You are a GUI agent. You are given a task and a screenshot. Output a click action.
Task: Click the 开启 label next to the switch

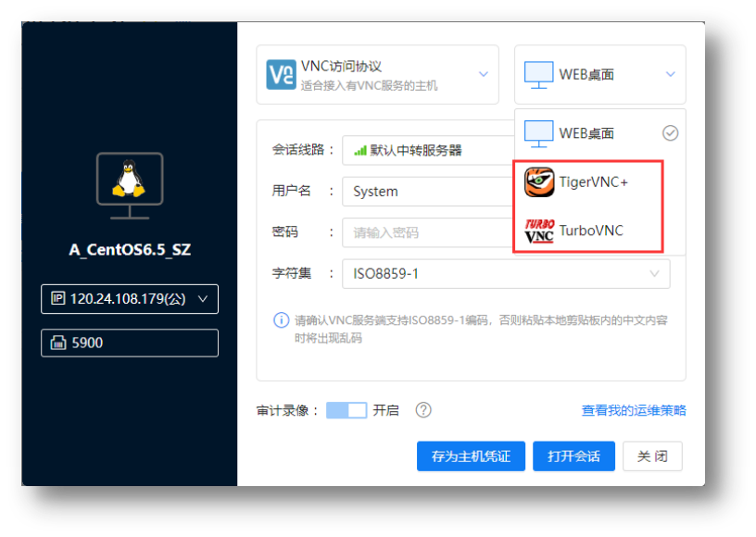385,410
